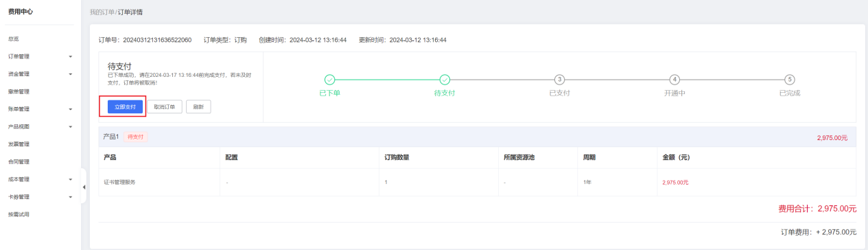Viewport: 868px width, 250px height.
Task: Expand the 卡券管理 sidebar menu
Action: (40, 197)
